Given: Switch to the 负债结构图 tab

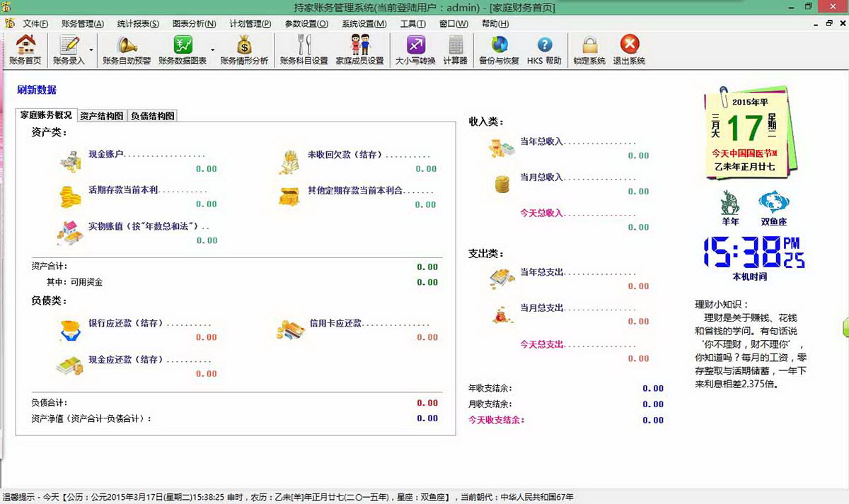Looking at the screenshot, I should [x=154, y=115].
